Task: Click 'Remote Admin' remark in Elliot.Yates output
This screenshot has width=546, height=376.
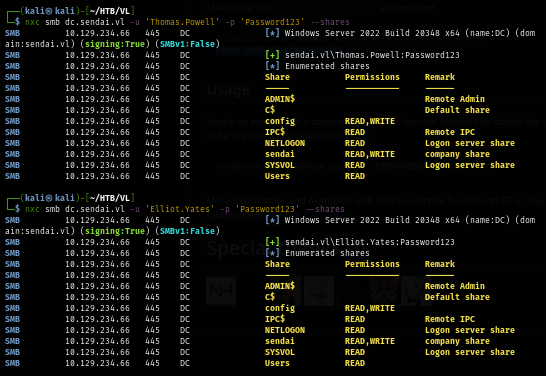Action: 455,286
